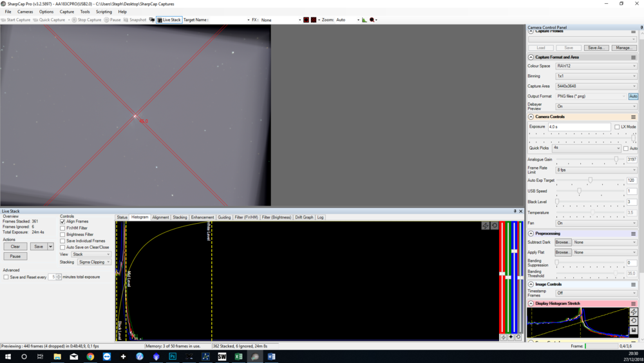Click the Quick Capture toolbar button
The height and width of the screenshot is (363, 644).
tap(50, 20)
